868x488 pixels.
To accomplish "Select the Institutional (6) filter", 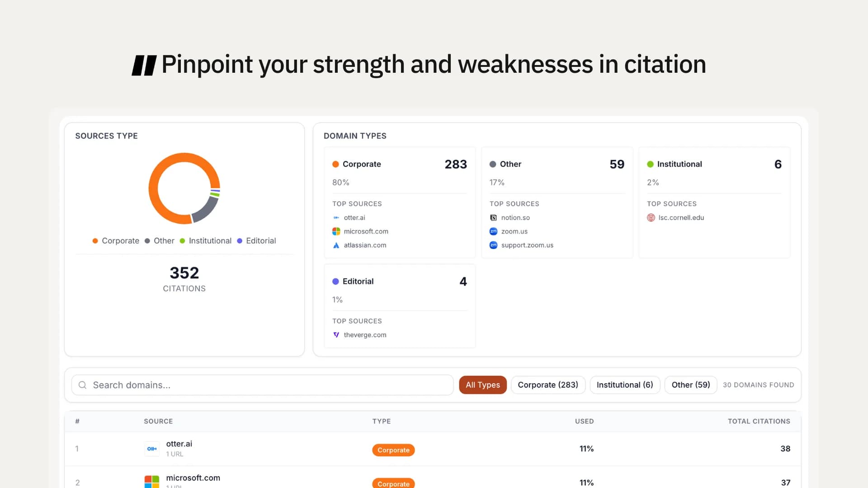I will (x=625, y=385).
